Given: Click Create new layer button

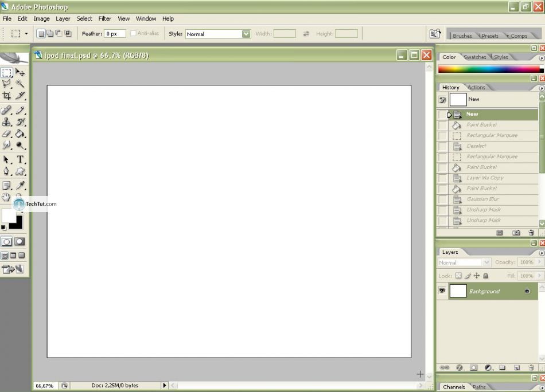Looking at the screenshot, I should [x=517, y=367].
